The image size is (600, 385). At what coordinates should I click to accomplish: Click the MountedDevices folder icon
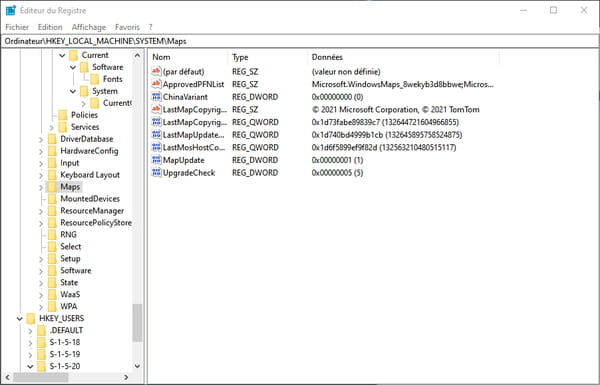tap(52, 199)
